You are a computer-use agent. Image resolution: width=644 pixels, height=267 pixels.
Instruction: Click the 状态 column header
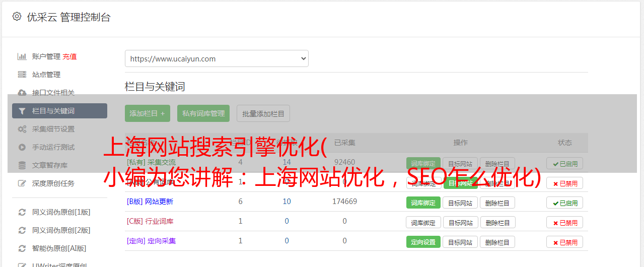pos(564,143)
